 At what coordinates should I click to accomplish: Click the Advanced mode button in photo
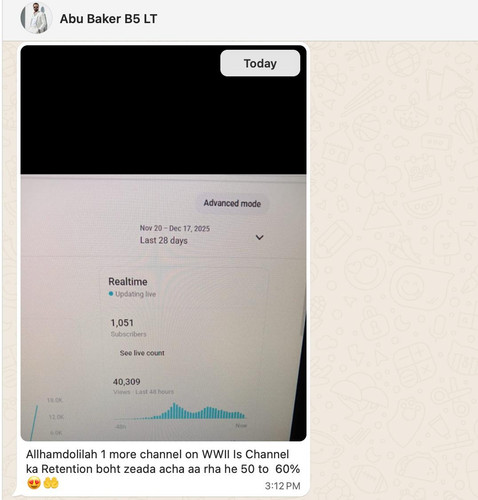[x=232, y=203]
